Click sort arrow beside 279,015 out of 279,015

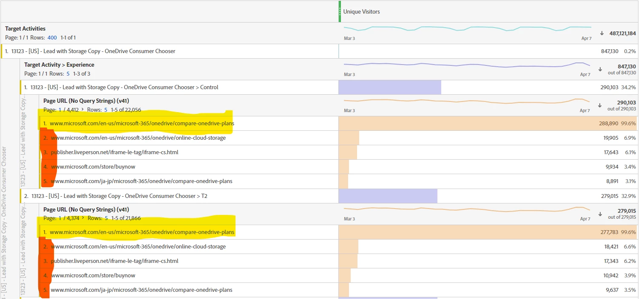tap(600, 214)
